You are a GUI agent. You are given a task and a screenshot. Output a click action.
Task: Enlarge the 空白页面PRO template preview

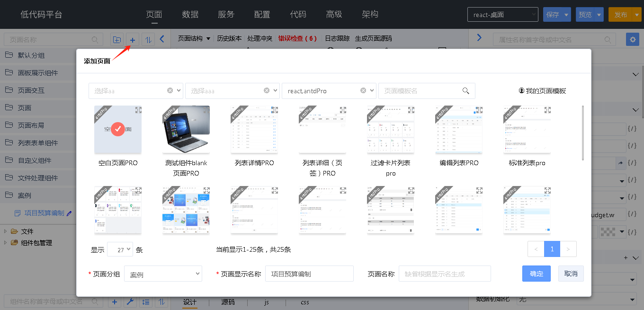(x=138, y=110)
